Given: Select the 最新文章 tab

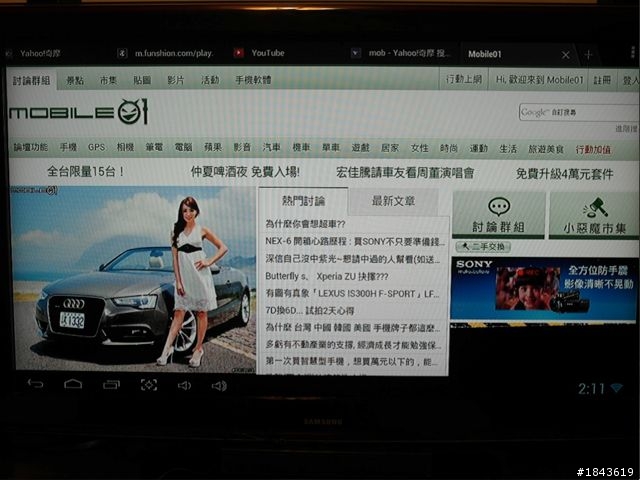Looking at the screenshot, I should (393, 201).
